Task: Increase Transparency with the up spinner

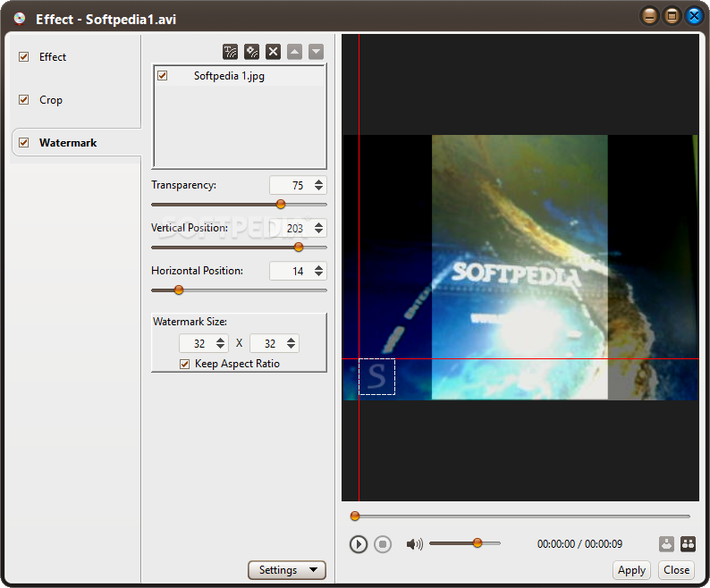Action: click(318, 182)
